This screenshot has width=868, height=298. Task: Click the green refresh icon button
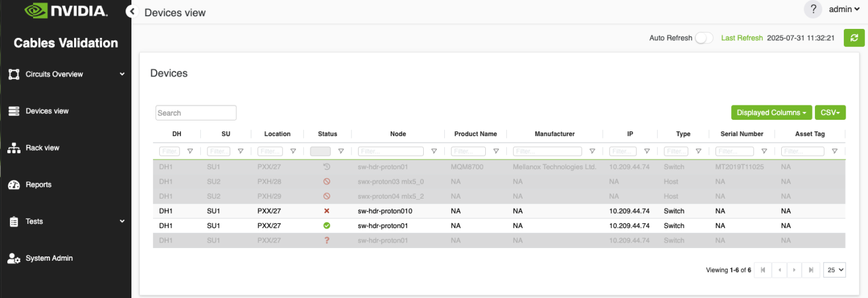tap(854, 38)
